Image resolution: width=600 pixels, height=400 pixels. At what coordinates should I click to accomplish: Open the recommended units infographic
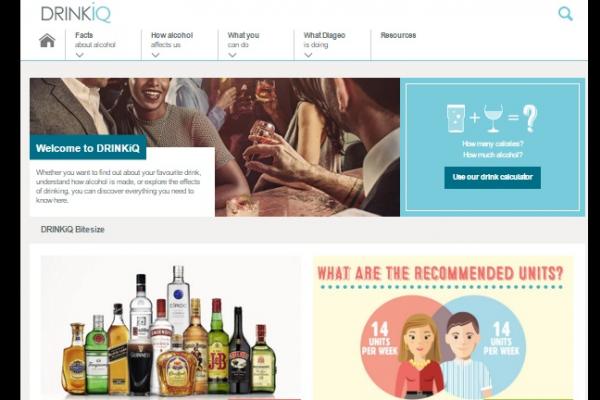[443, 328]
